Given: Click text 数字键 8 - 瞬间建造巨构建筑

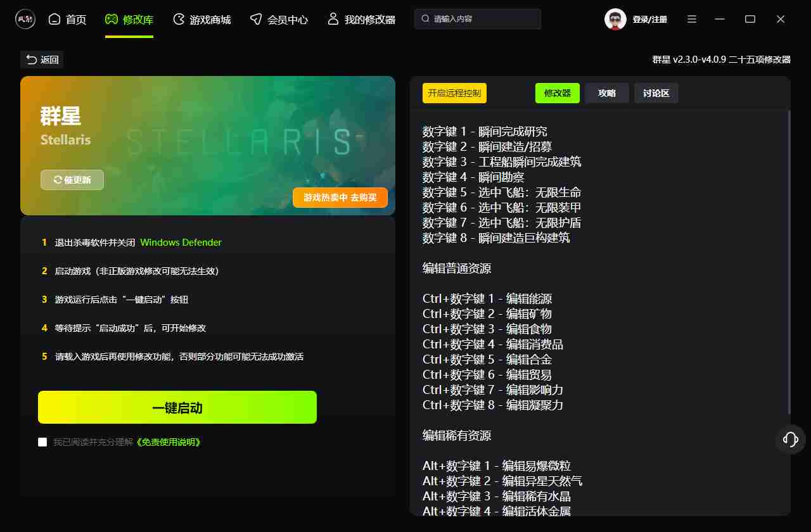Looking at the screenshot, I should (x=496, y=238).
